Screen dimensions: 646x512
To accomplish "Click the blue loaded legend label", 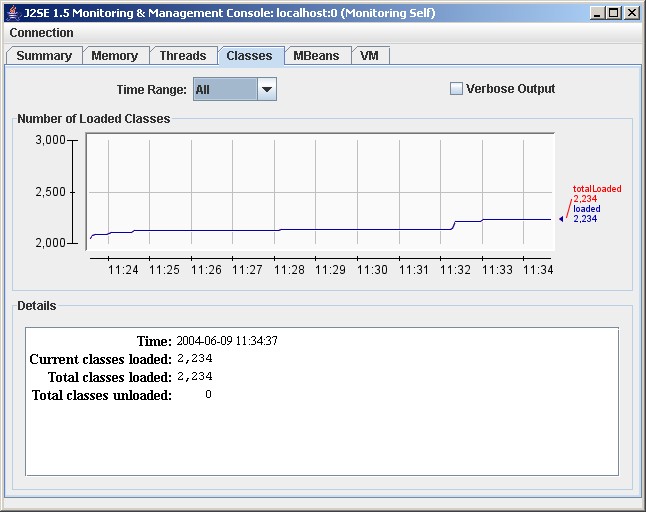I will pos(587,209).
